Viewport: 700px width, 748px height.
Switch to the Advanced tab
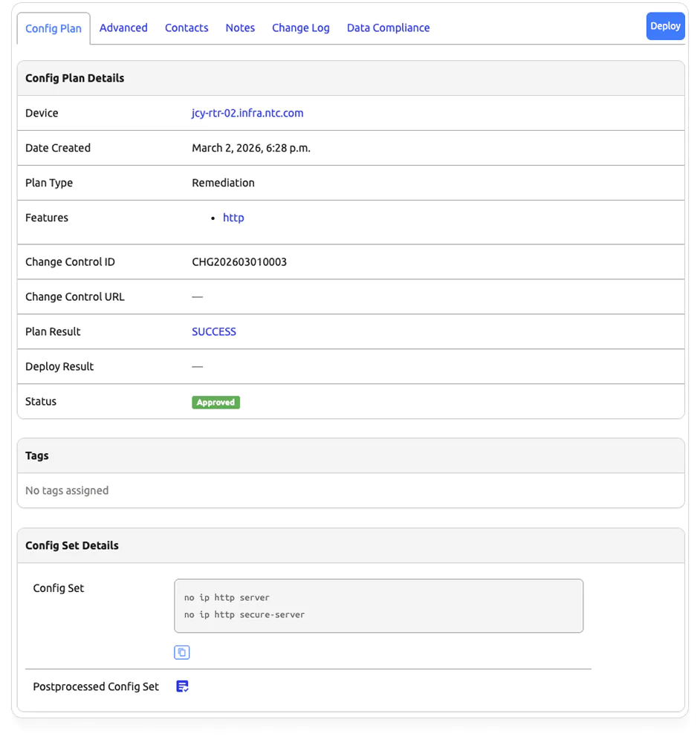coord(123,27)
